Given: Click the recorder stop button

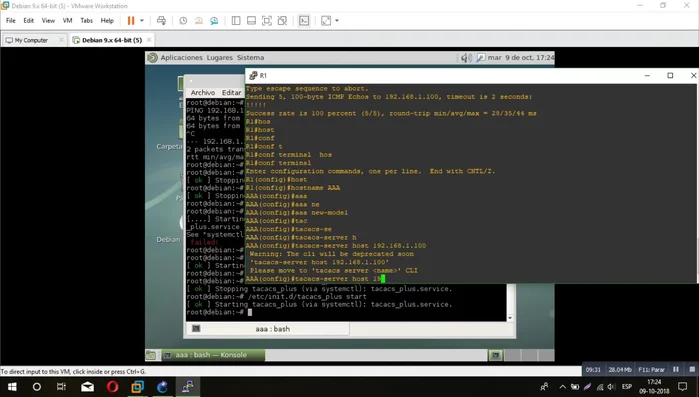Looking at the screenshot, I should (x=692, y=369).
